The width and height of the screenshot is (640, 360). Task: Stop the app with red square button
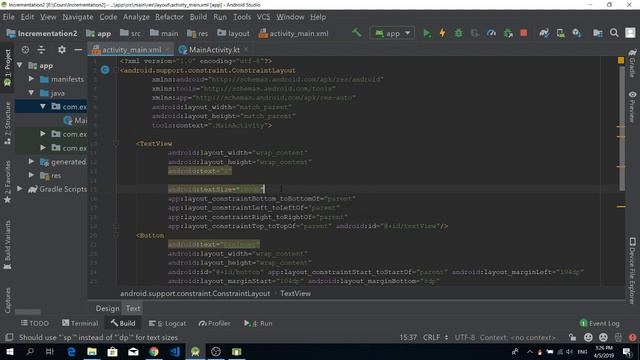tap(524, 33)
